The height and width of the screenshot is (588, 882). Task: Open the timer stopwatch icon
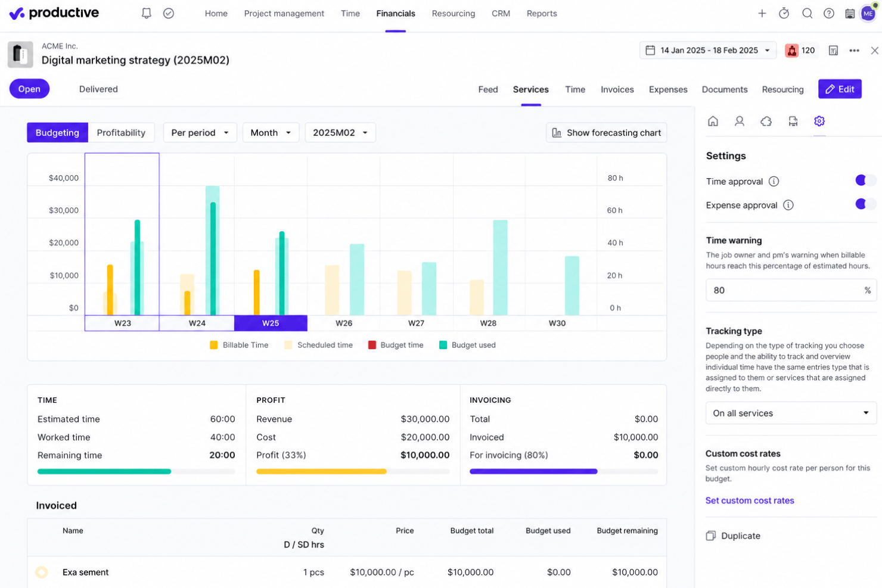pos(784,13)
